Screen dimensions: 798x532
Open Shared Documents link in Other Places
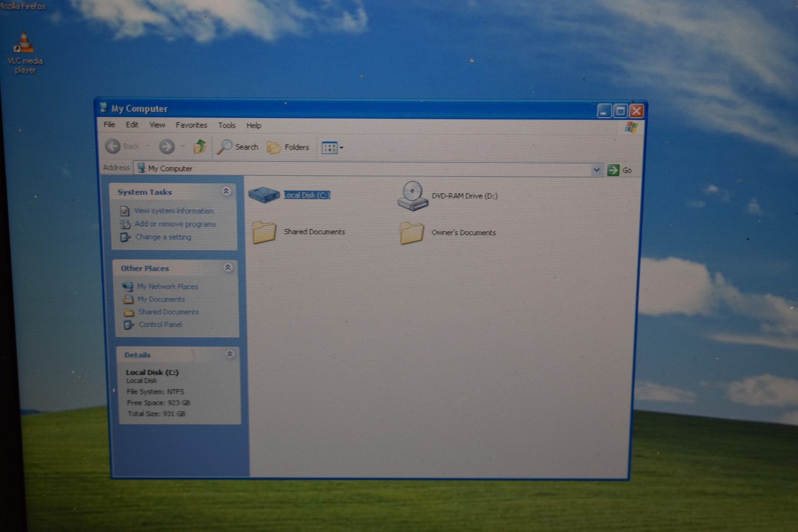click(168, 312)
